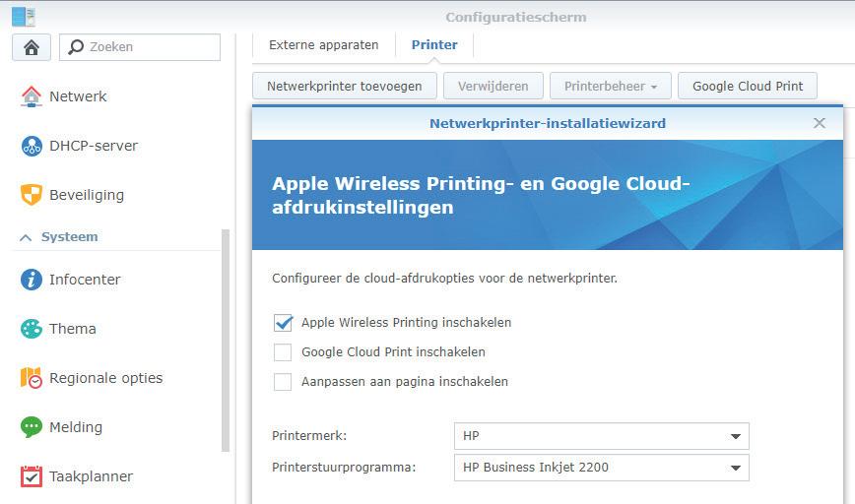855x504 pixels.
Task: Switch to the Externe apparaten tab
Action: pos(323,45)
